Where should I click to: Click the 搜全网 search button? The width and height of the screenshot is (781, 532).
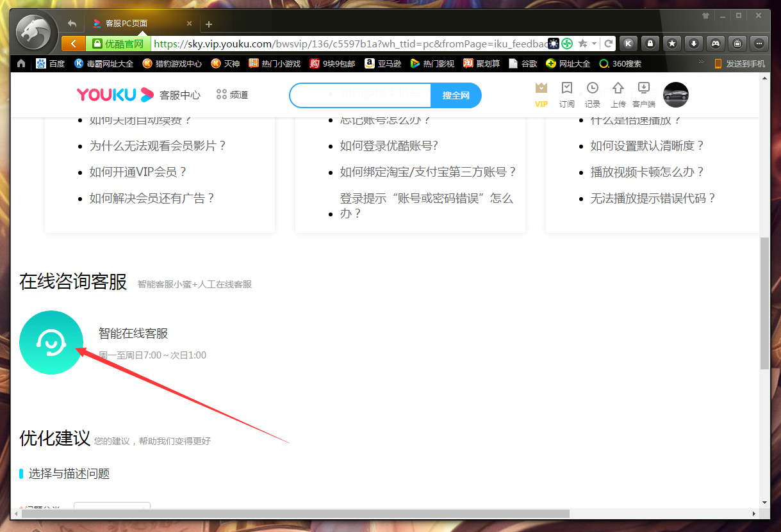click(x=456, y=95)
